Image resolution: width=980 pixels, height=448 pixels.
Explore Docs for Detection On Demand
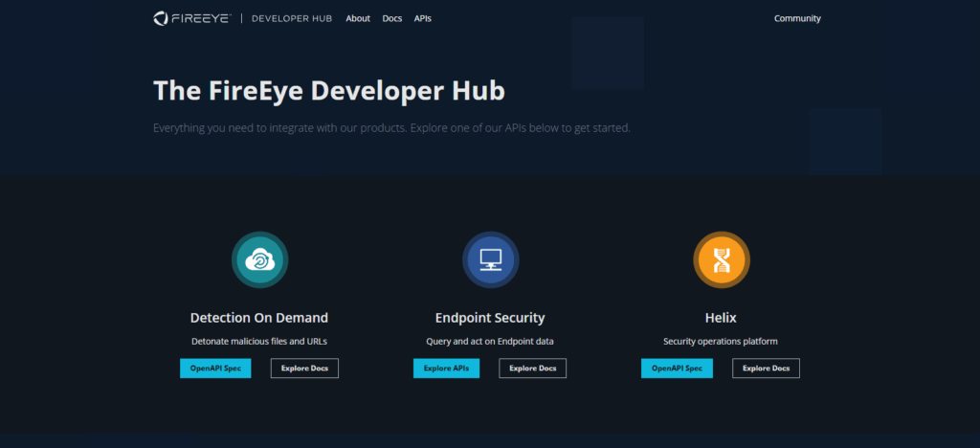[304, 369]
